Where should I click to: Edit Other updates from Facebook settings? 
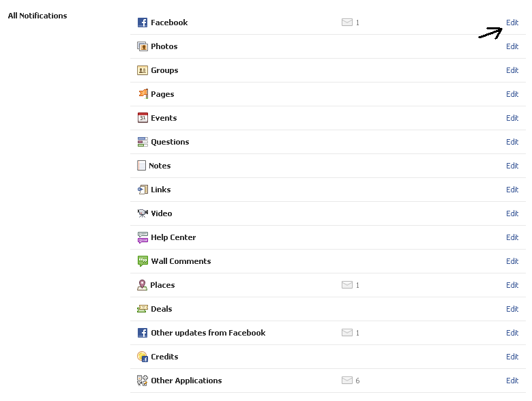512,333
